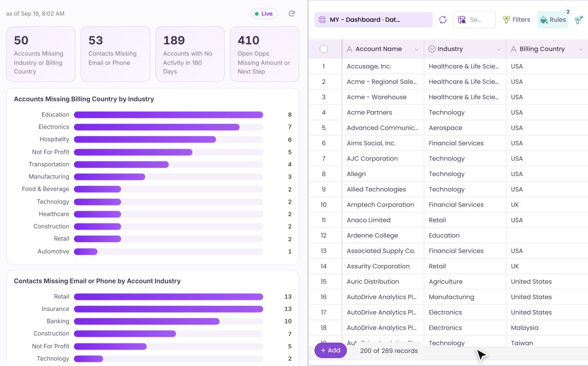Click the empty Billing Country cell for Ardenne College
Screen dimensions: 588x366
(x=547, y=235)
